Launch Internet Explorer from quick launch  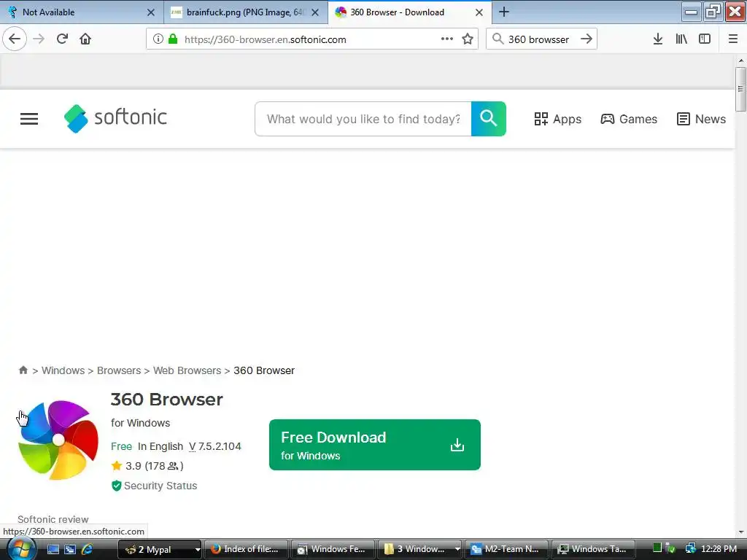[87, 549]
